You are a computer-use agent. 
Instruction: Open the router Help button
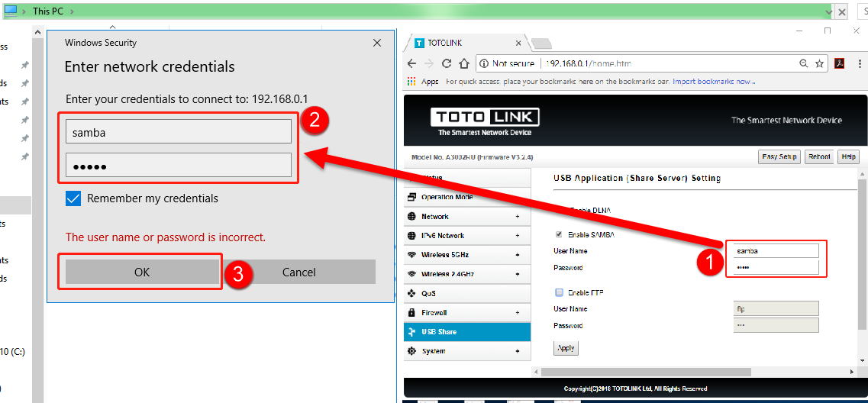[x=848, y=156]
